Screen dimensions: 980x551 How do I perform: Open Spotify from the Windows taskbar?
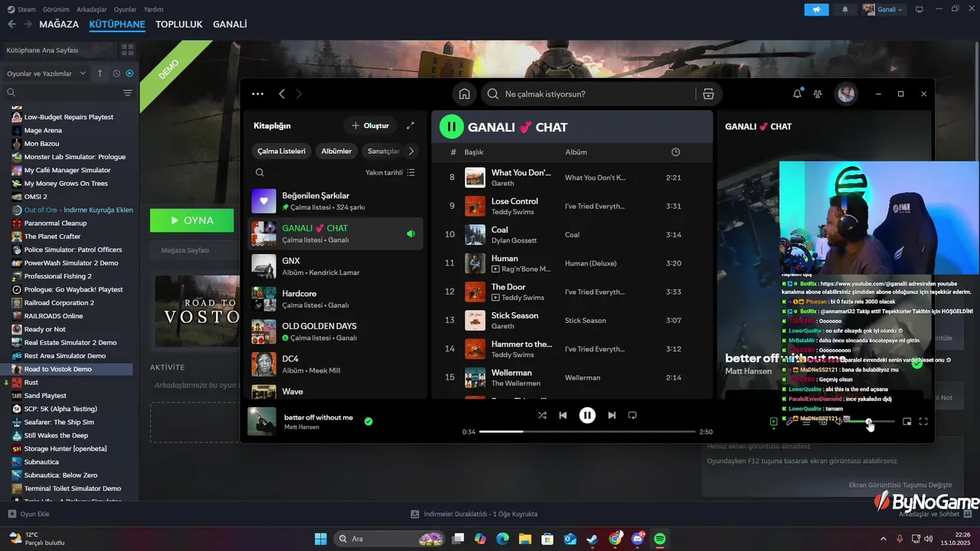pyautogui.click(x=660, y=539)
